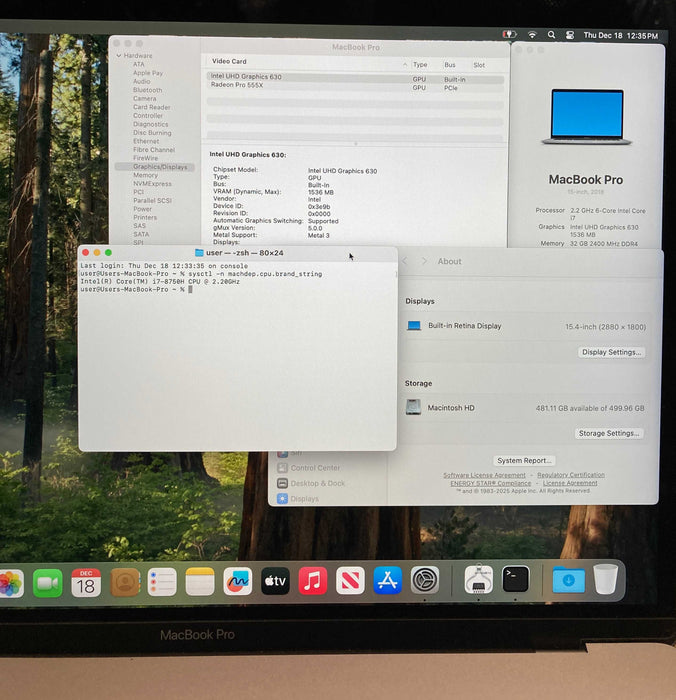Go forward in System Settings
This screenshot has width=676, height=700.
click(424, 261)
